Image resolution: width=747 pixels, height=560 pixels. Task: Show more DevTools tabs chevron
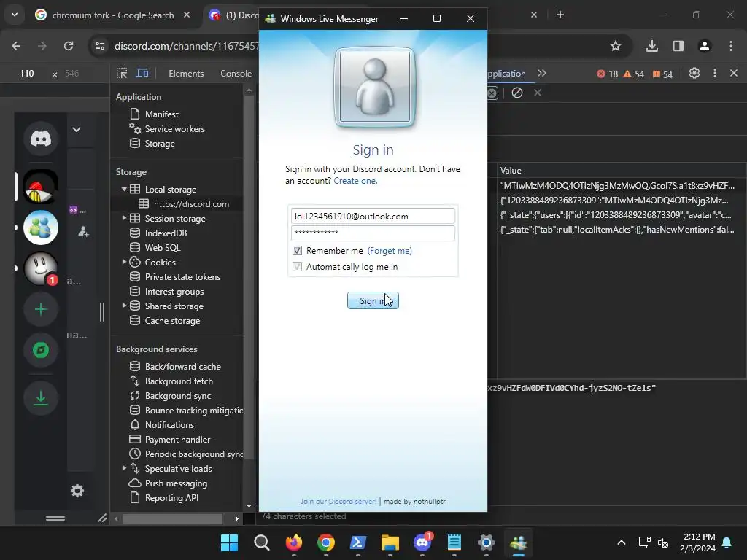[x=542, y=74]
